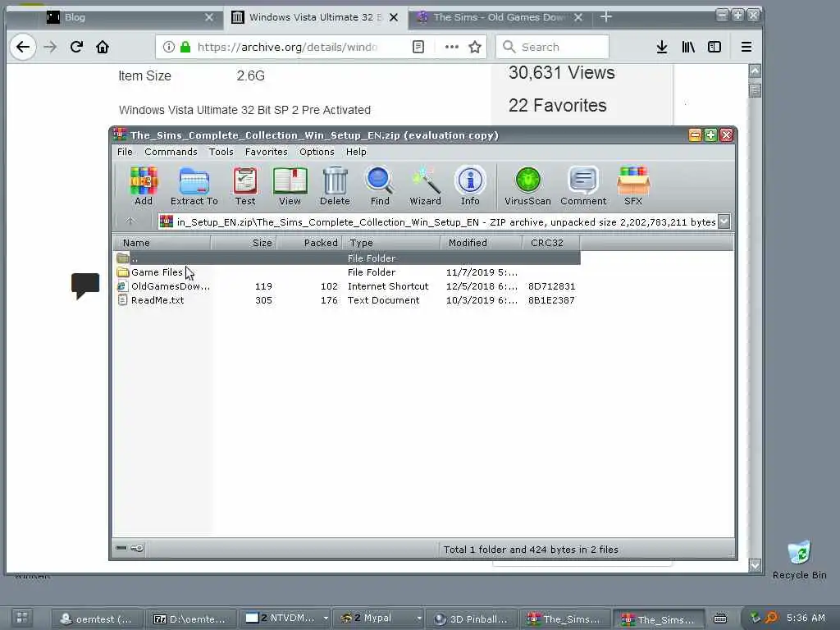Launch the Wizard tool
The height and width of the screenshot is (630, 840).
[426, 186]
